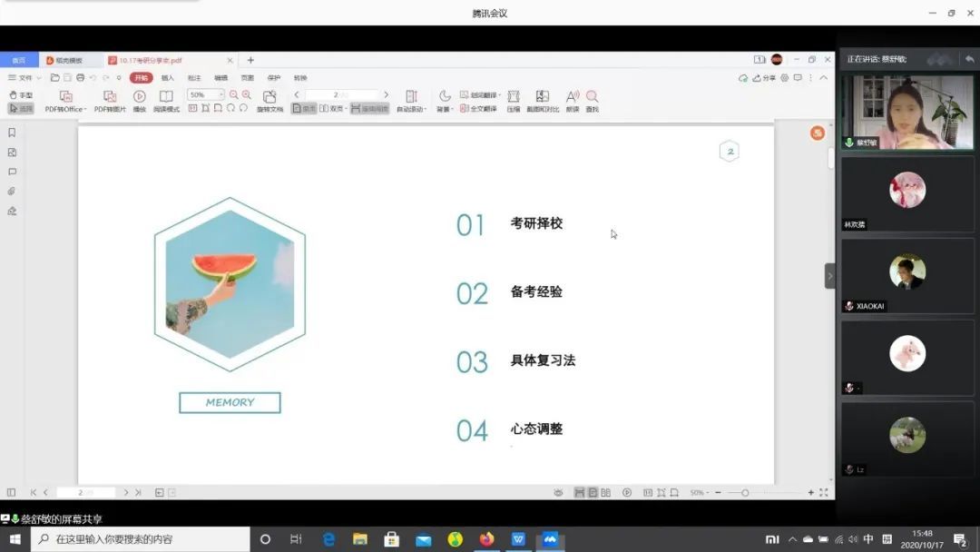Toggle 单页 single page view
980x552 pixels.
tap(303, 108)
